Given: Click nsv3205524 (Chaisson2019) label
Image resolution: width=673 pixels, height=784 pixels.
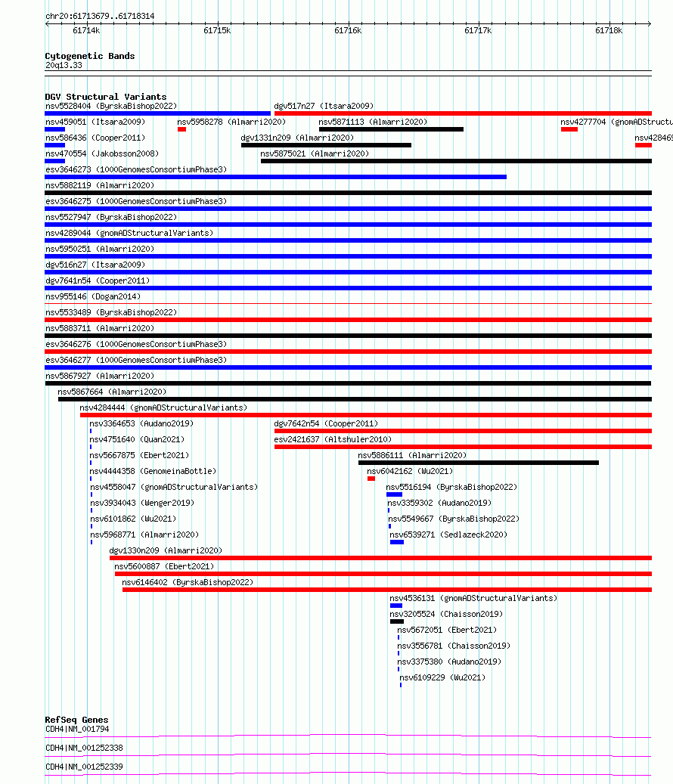Looking at the screenshot, I should [446, 615].
